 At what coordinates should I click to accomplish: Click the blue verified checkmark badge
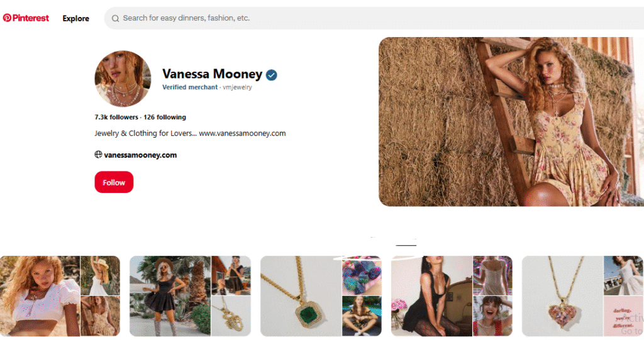(x=272, y=75)
